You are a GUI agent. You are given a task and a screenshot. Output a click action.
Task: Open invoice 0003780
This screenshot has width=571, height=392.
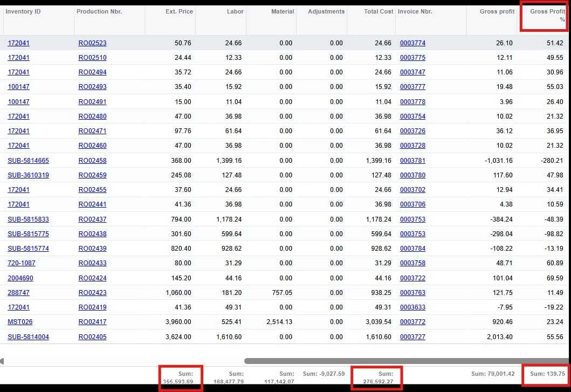(x=412, y=175)
